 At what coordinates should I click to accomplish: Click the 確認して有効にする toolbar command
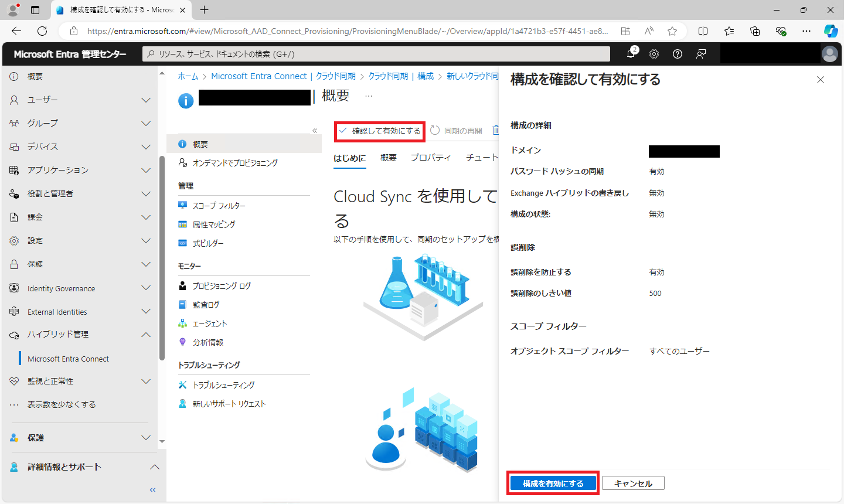click(380, 131)
